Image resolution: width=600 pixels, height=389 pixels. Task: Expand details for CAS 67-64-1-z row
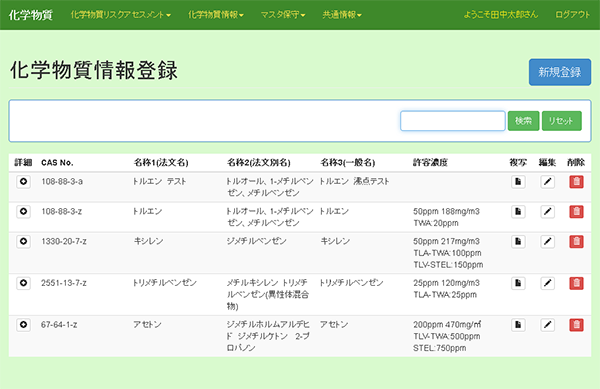pos(23,325)
